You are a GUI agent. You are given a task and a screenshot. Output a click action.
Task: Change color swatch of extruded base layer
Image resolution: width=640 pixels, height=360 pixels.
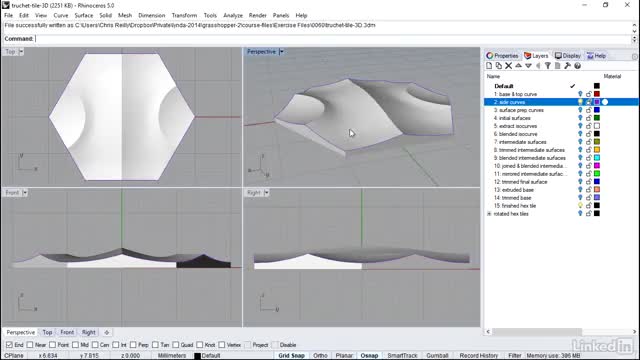pos(597,190)
